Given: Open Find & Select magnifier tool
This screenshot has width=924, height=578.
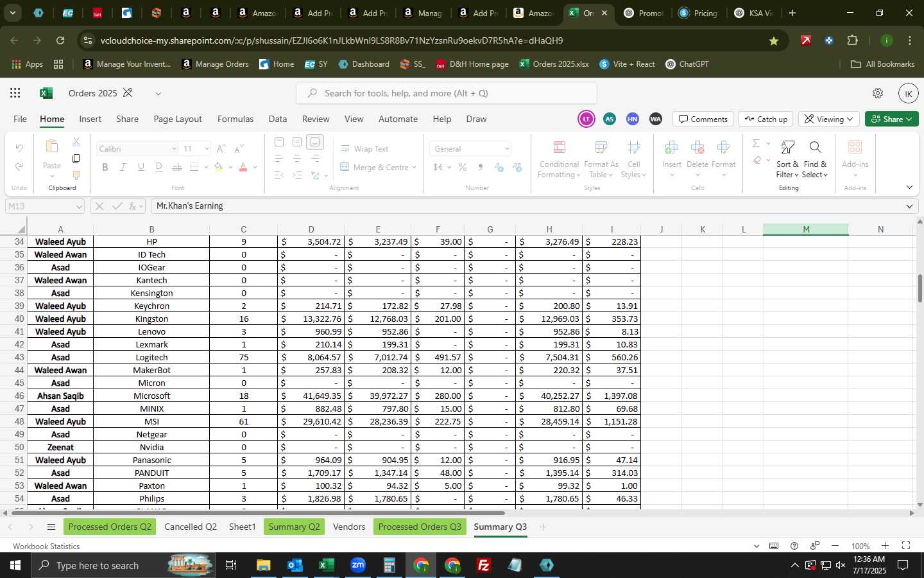Looking at the screenshot, I should click(815, 159).
